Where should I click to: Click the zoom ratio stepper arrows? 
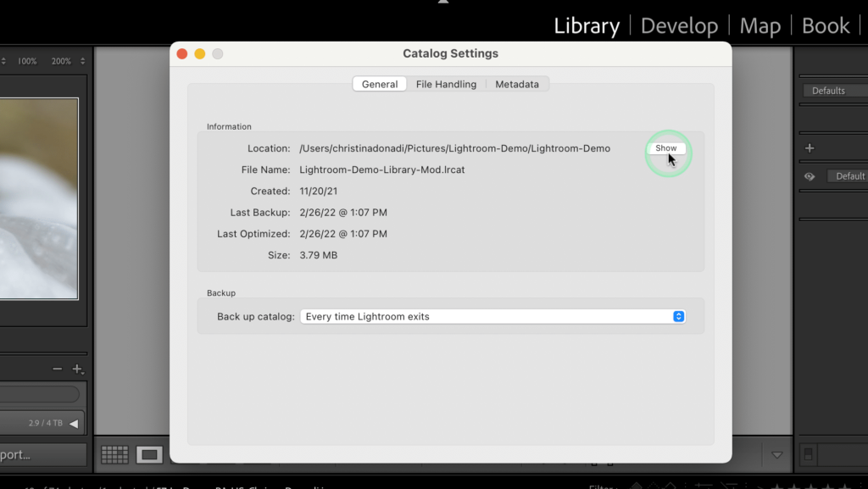tap(82, 60)
